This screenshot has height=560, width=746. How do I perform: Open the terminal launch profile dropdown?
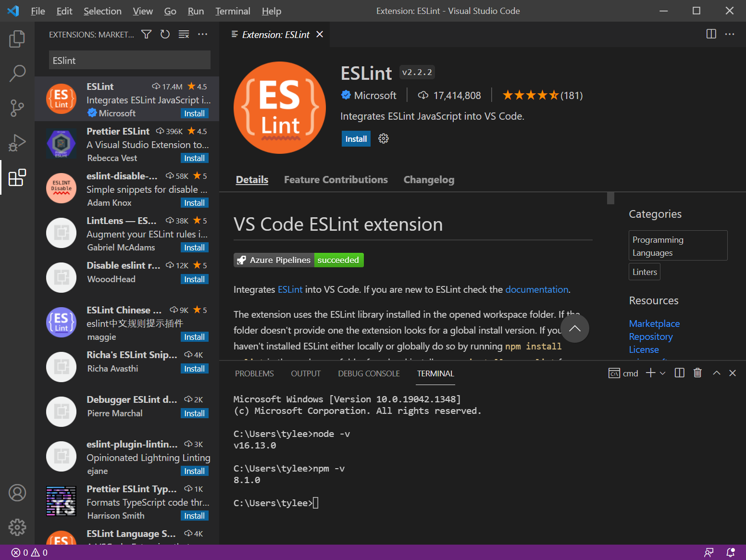point(663,373)
